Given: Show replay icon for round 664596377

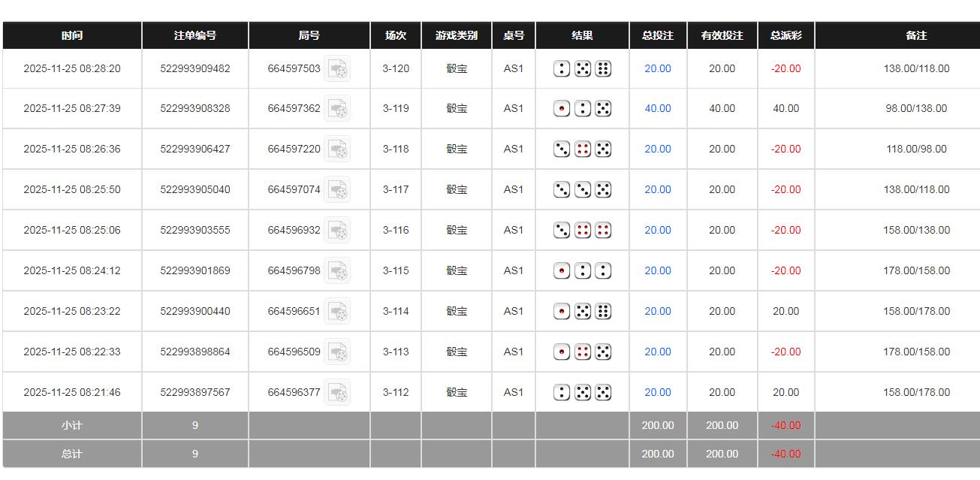Looking at the screenshot, I should tap(337, 393).
